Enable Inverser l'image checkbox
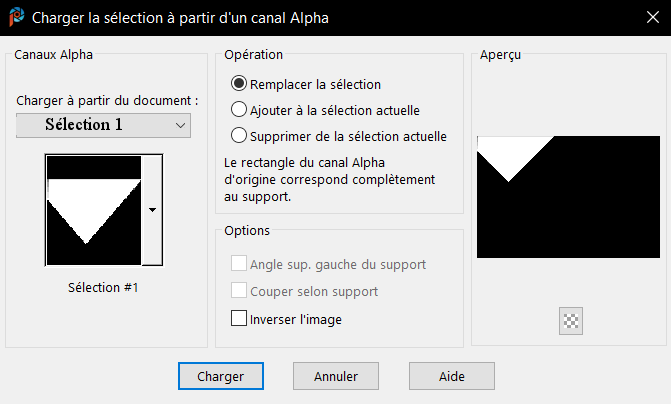The width and height of the screenshot is (671, 404). pyautogui.click(x=239, y=319)
